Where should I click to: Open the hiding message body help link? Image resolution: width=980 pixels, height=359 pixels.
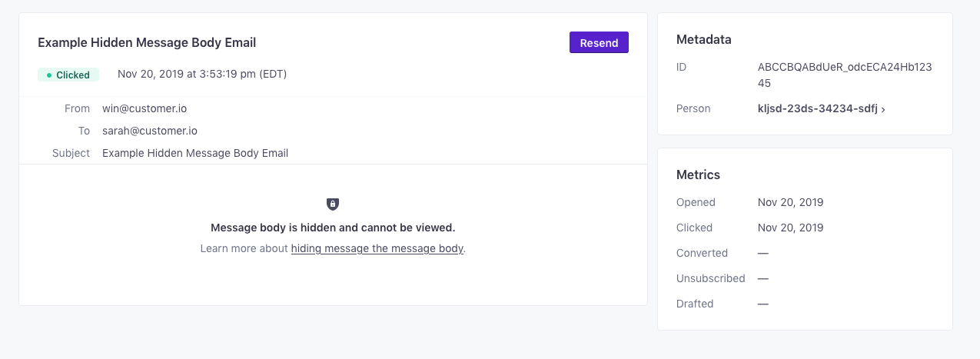tap(377, 248)
